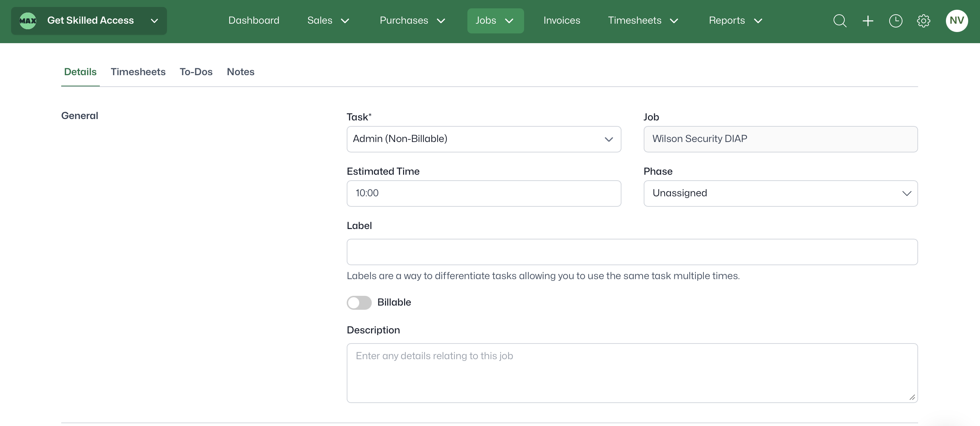980x426 pixels.
Task: Click the plus quick-add icon
Action: click(868, 21)
